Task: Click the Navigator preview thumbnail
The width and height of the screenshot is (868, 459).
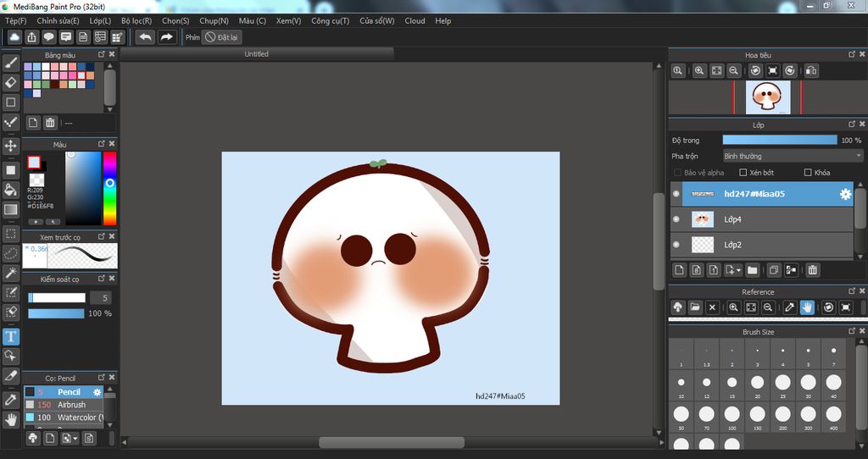Action: click(x=768, y=97)
